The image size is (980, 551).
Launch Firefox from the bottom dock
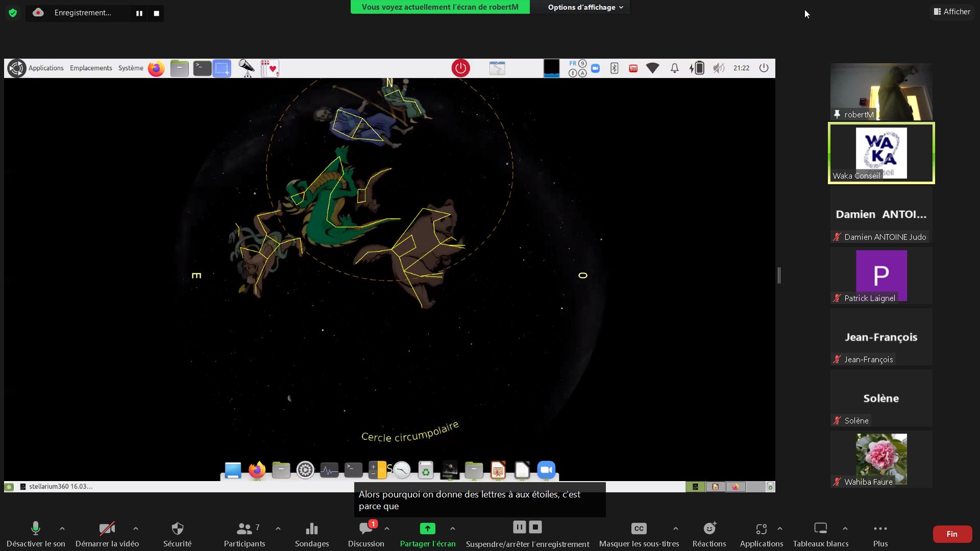pyautogui.click(x=257, y=470)
